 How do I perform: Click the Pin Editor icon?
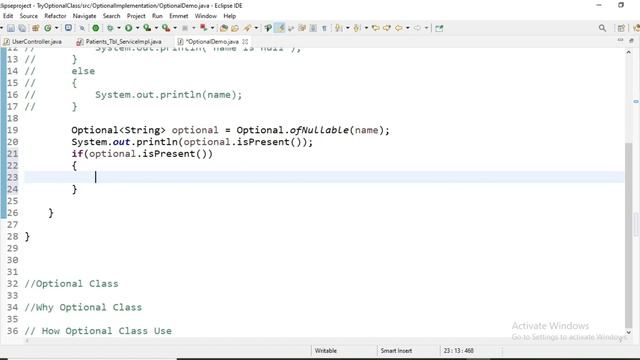pyautogui.click(x=439, y=28)
